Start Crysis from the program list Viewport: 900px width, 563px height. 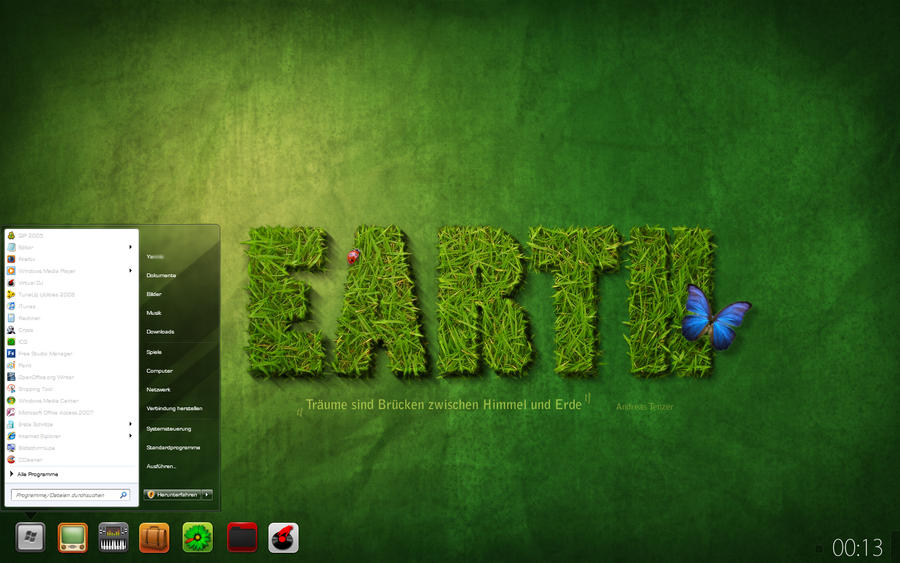coord(20,330)
